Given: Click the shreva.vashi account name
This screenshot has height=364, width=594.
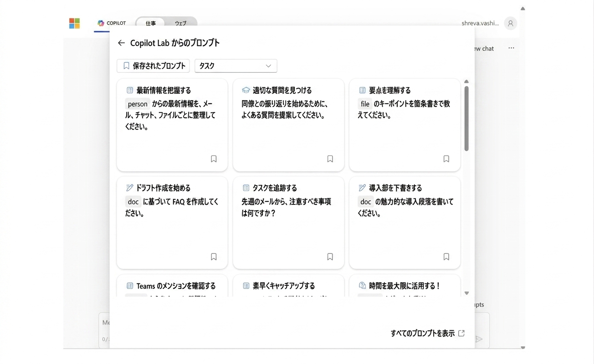Looking at the screenshot, I should coord(480,23).
